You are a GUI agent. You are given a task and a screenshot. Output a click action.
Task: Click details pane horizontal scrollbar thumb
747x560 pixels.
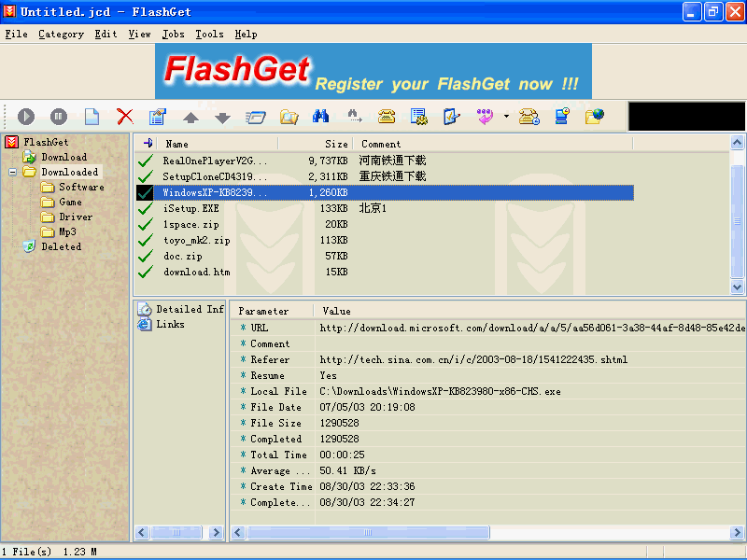click(x=368, y=532)
